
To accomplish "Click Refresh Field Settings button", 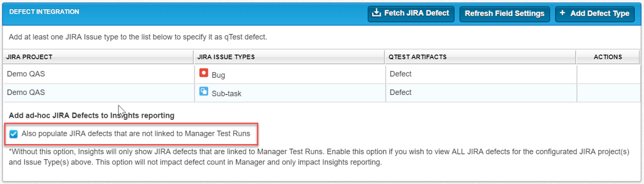I will point(505,14).
